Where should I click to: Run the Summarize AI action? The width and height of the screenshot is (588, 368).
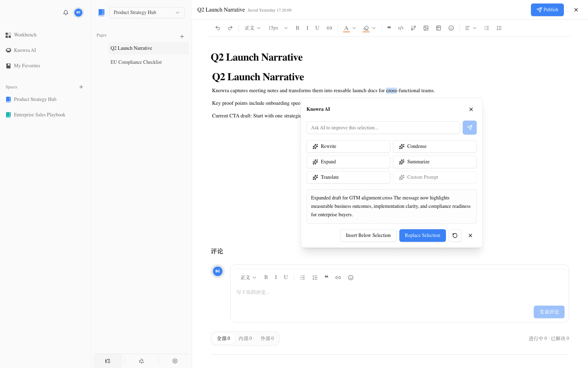point(434,162)
